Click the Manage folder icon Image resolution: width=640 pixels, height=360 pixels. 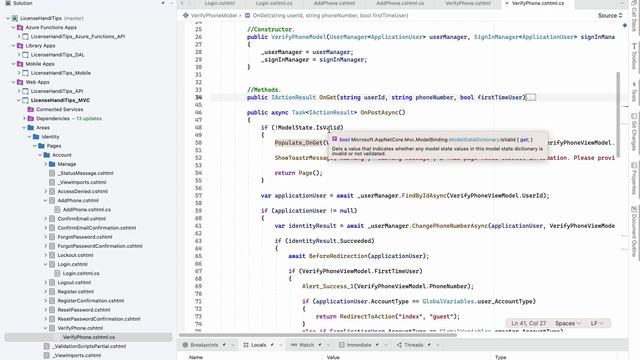tap(52, 164)
